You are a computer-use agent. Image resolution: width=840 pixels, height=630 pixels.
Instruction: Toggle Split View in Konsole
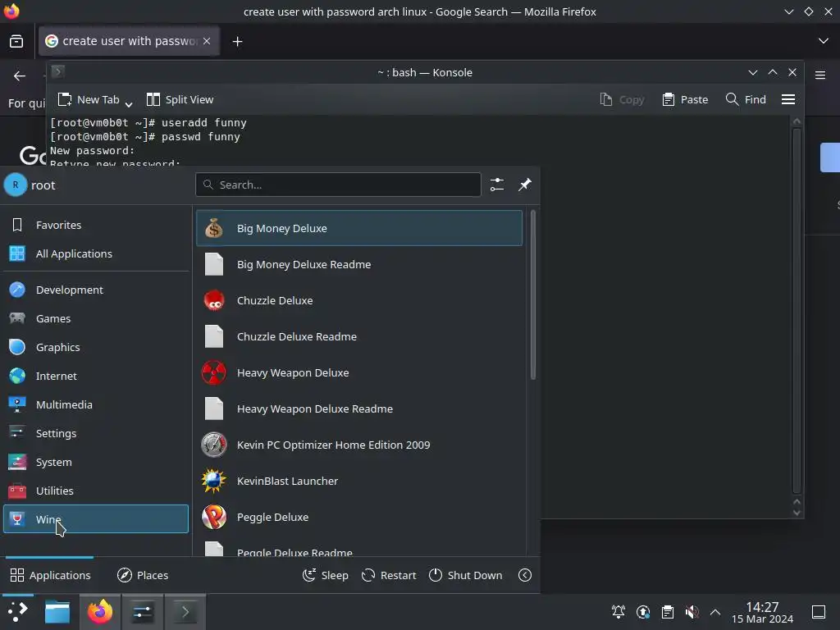click(180, 99)
